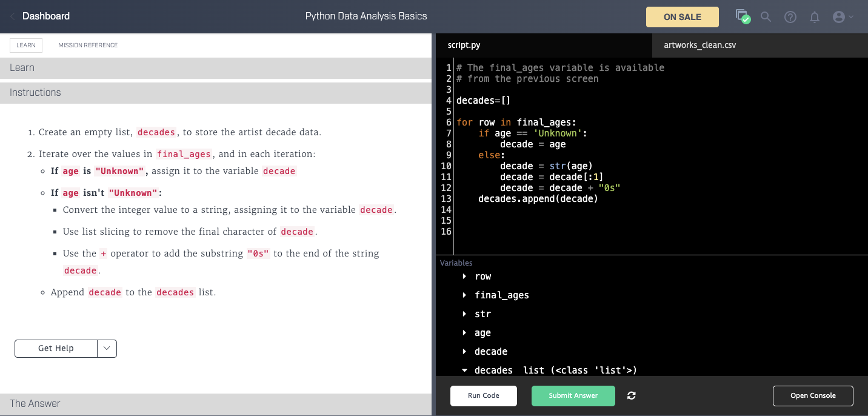Click the else: code line
This screenshot has height=416, width=868.
[x=492, y=155]
